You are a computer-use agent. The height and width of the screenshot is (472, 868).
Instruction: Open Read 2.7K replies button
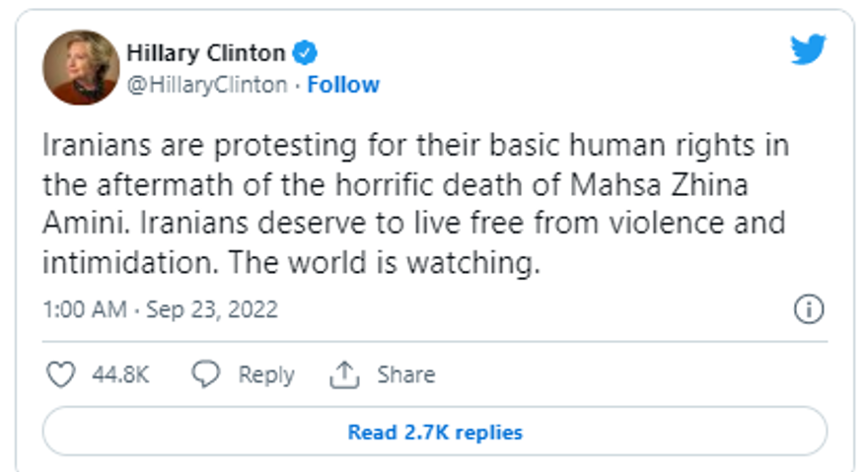click(x=434, y=433)
